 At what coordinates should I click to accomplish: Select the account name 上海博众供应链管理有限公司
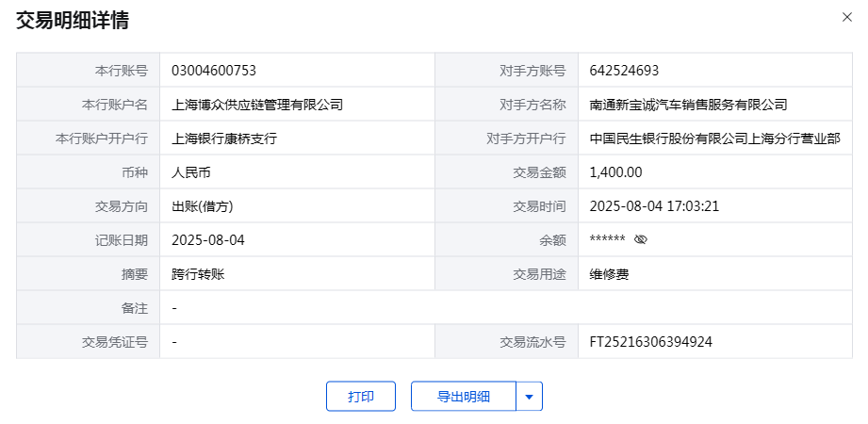(257, 105)
